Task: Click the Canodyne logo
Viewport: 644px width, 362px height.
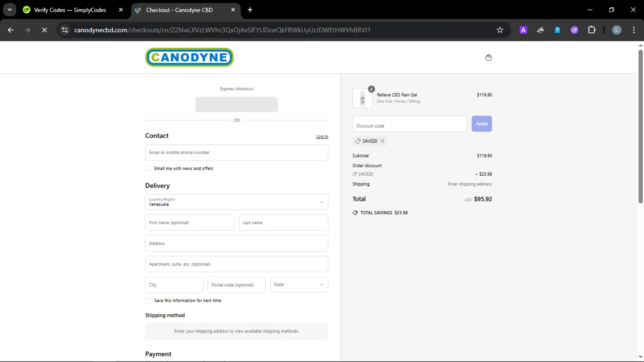Action: tap(189, 57)
